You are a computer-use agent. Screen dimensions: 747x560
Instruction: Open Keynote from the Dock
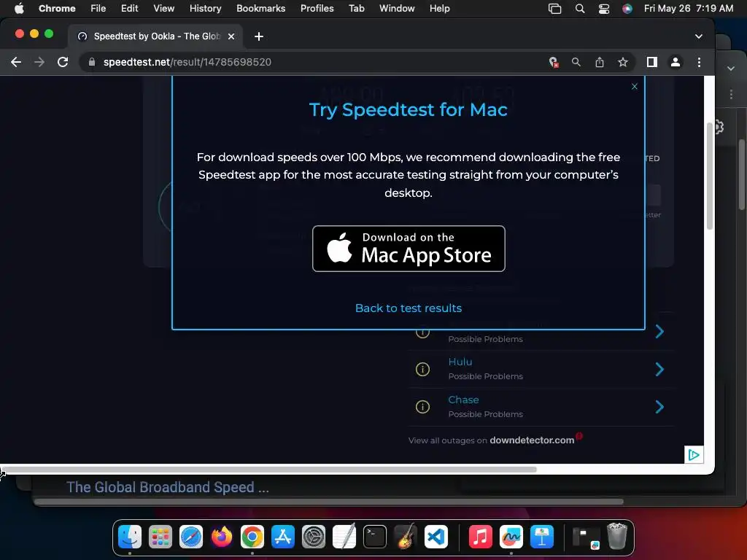(x=542, y=537)
